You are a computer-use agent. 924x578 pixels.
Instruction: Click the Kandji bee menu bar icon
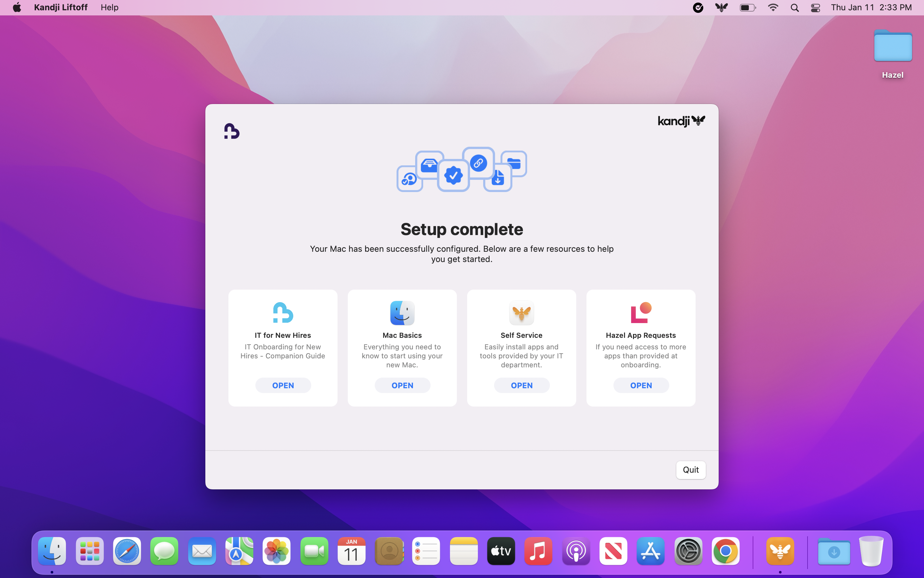721,8
